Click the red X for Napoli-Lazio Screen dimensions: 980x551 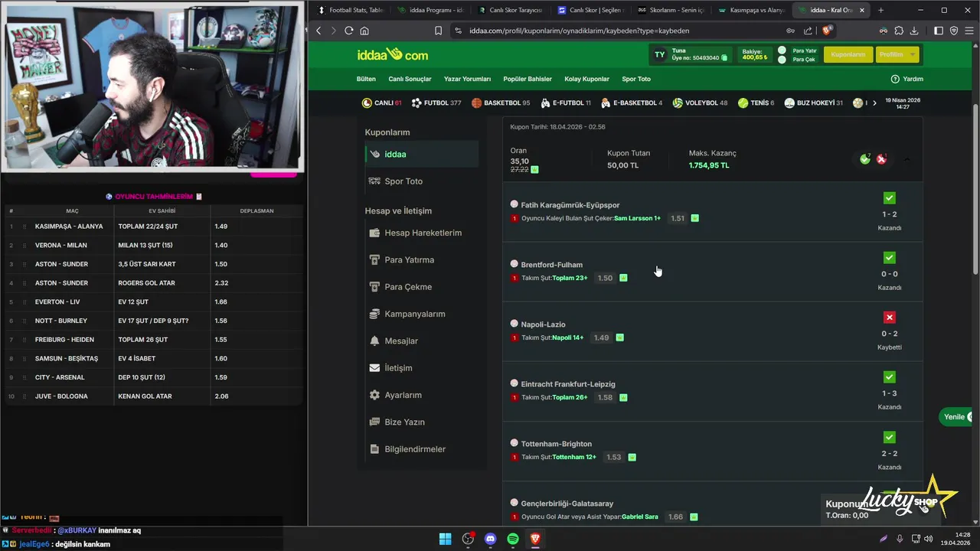coord(889,318)
